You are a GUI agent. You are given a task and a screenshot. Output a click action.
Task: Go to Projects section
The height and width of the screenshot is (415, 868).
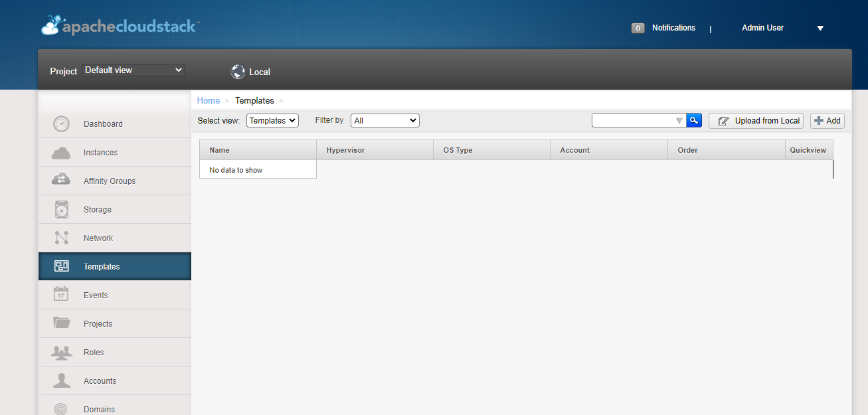(x=115, y=323)
